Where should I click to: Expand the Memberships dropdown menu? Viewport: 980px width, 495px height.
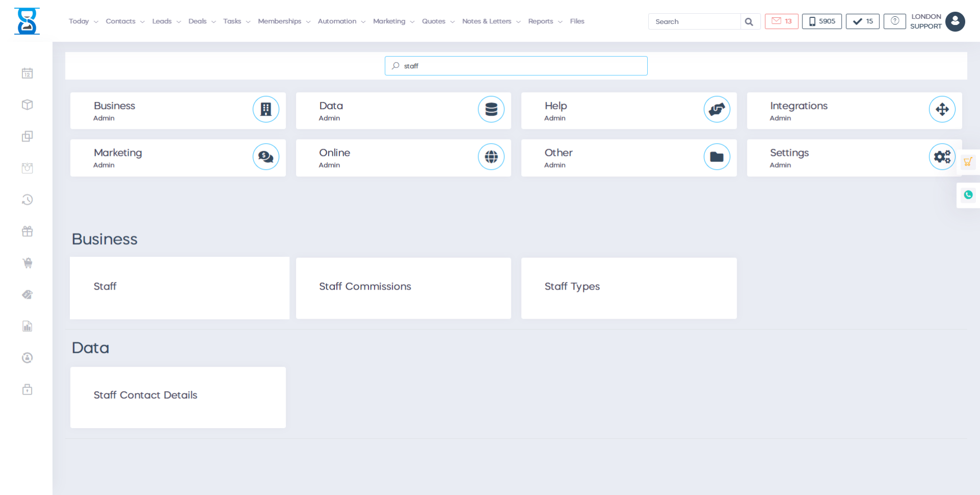point(284,21)
